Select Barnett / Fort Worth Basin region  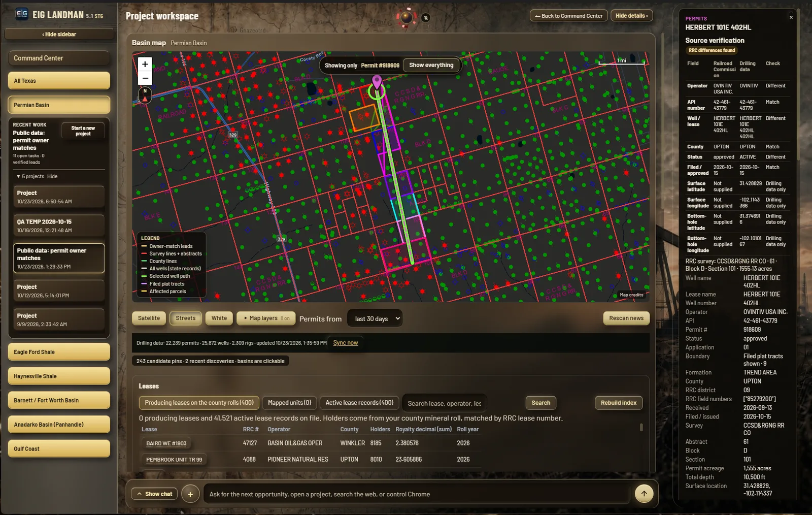[59, 400]
